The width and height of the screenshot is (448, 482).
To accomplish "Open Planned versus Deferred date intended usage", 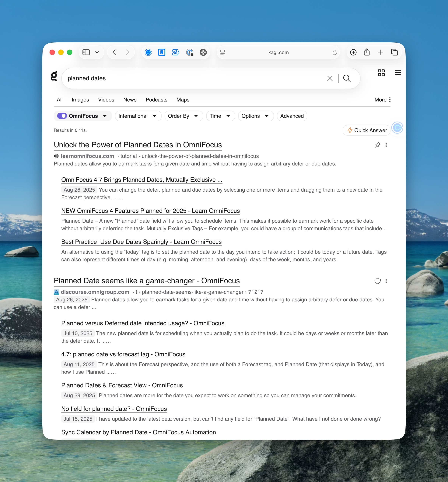I will [143, 323].
